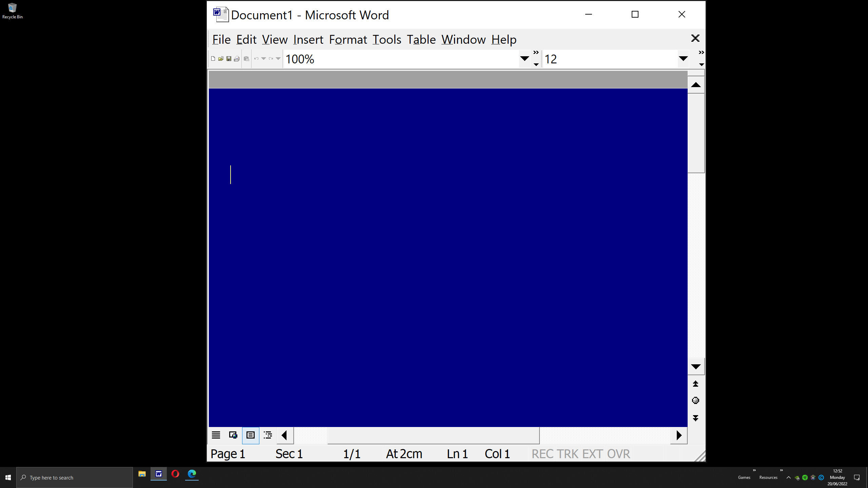Viewport: 868px width, 488px height.
Task: Expand more buttons on Standard toolbar
Action: point(536,58)
